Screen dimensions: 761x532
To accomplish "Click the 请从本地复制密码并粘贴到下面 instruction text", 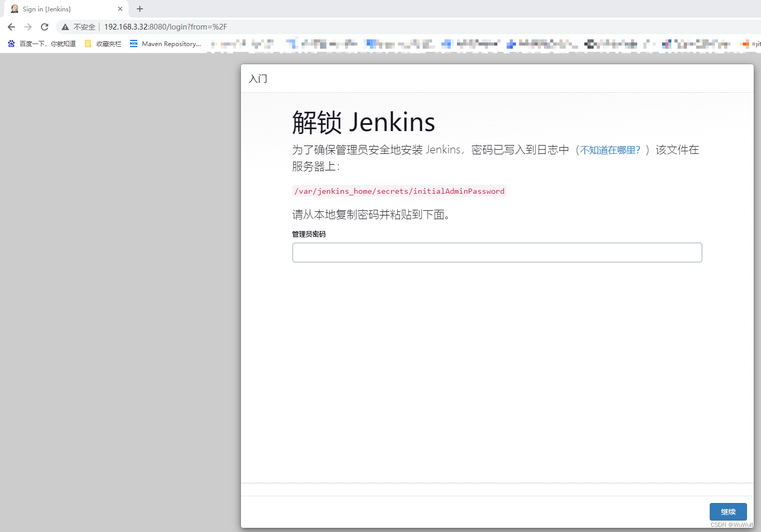I will 371,215.
